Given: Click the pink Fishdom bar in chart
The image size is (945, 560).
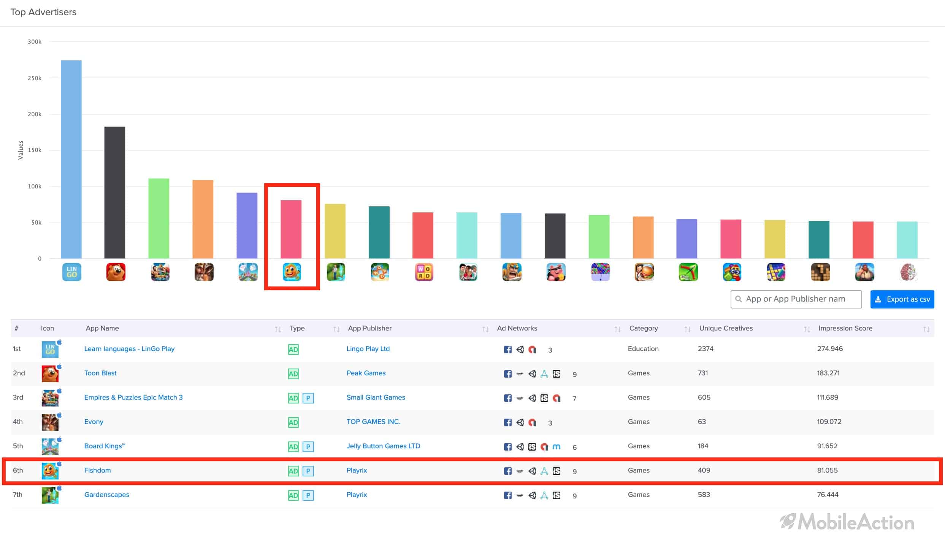Looking at the screenshot, I should 291,229.
